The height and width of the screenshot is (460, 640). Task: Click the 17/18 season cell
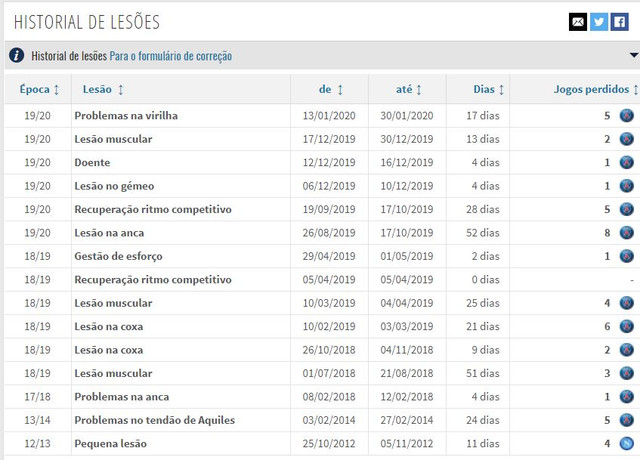38,396
